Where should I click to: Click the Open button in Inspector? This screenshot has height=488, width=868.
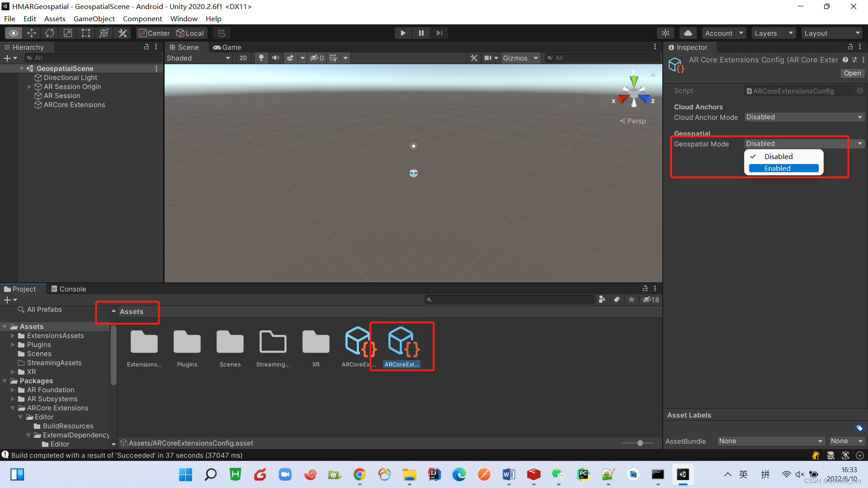point(852,73)
